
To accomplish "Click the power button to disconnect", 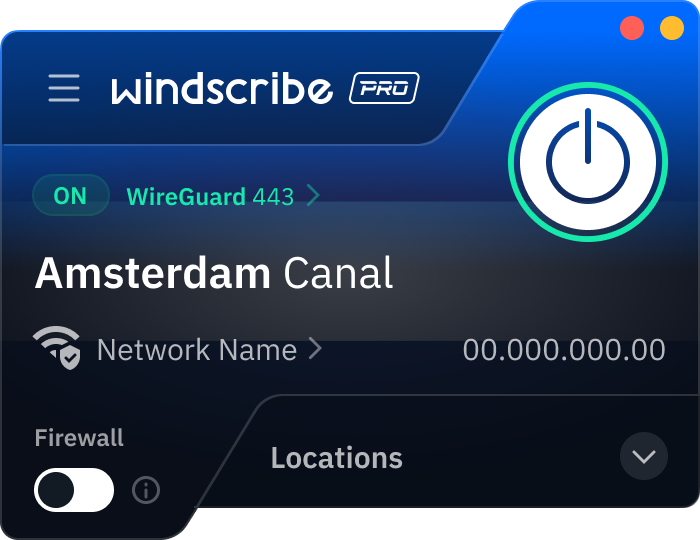I will click(x=588, y=162).
